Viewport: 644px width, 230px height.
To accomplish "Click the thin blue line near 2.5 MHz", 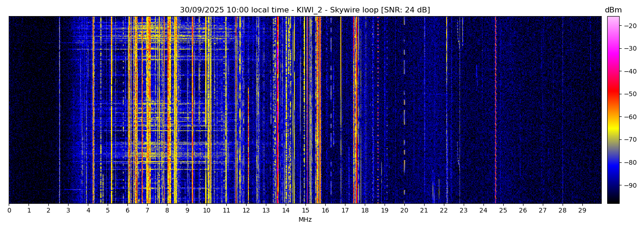I will coord(59,110).
